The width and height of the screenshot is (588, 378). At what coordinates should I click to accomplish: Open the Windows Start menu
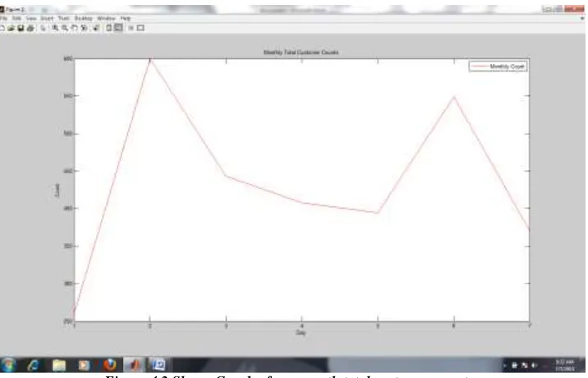(x=8, y=365)
